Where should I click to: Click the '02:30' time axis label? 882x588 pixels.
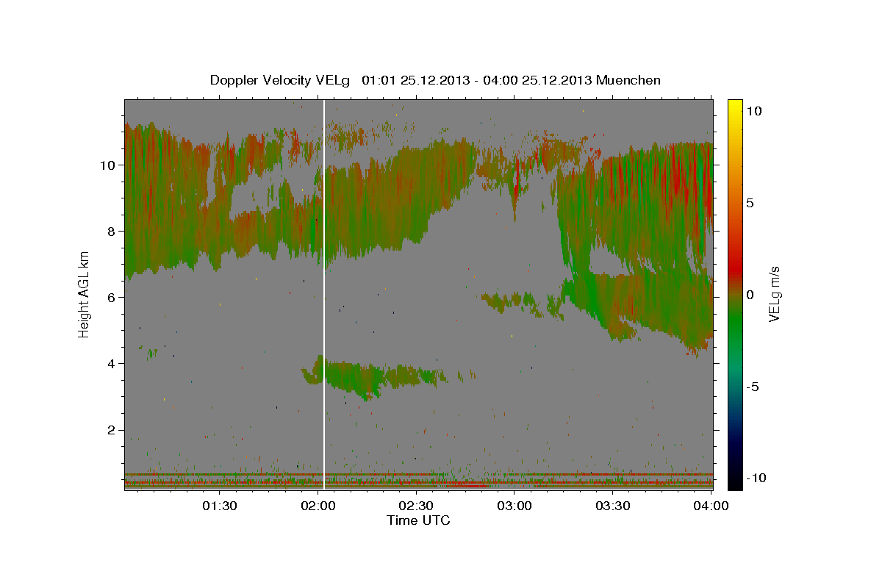click(x=416, y=506)
